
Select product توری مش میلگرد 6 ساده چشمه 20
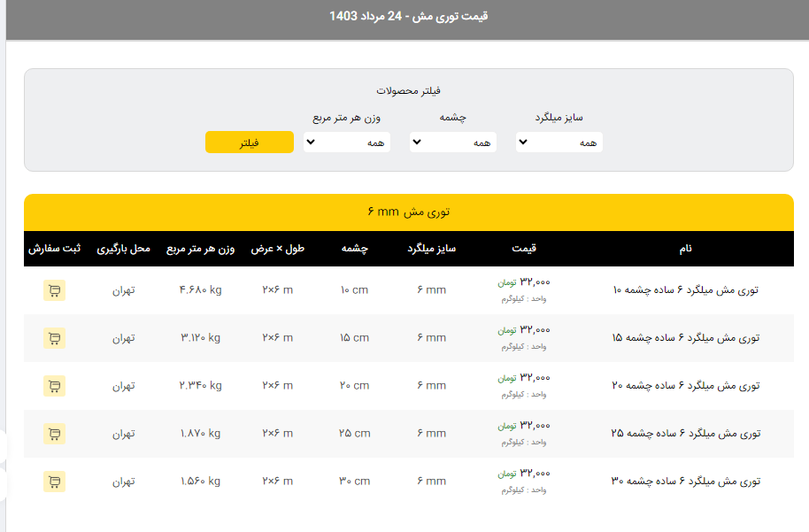pos(685,386)
